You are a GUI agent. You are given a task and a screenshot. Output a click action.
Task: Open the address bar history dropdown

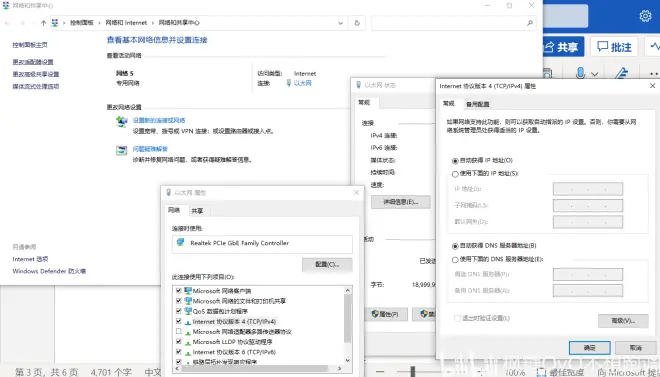tap(341, 23)
